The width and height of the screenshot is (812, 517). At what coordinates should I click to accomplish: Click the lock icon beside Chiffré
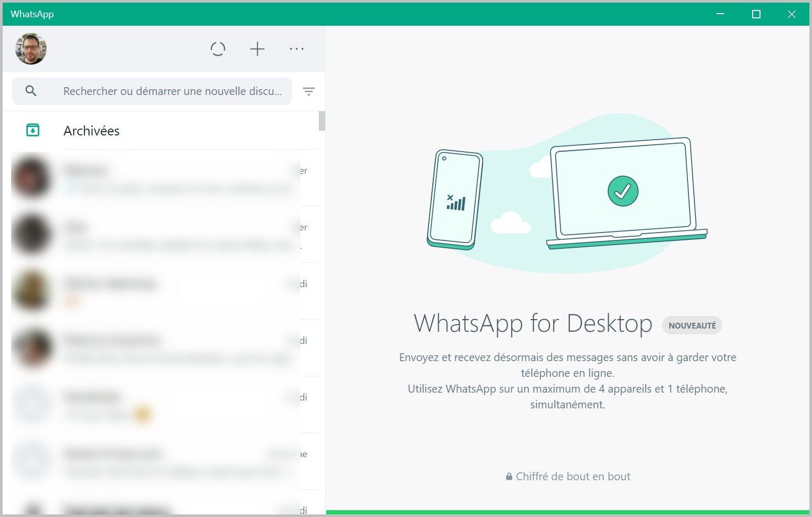click(x=509, y=477)
